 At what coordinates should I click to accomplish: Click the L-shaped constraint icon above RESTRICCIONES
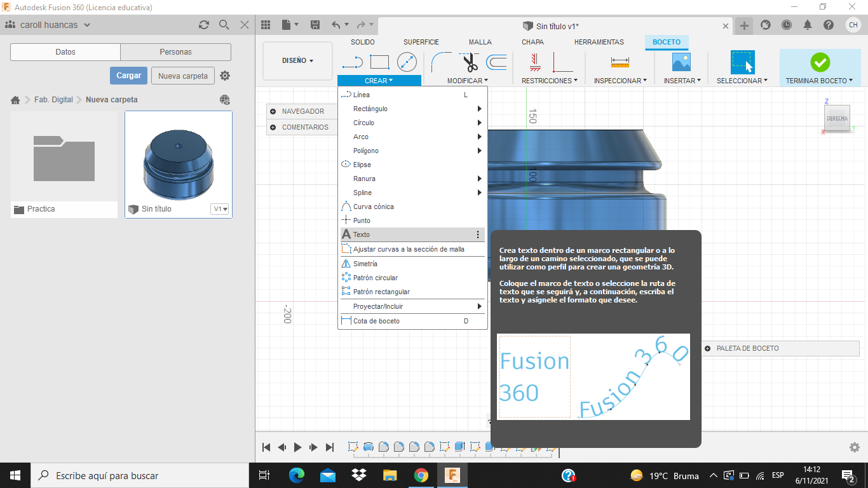563,62
